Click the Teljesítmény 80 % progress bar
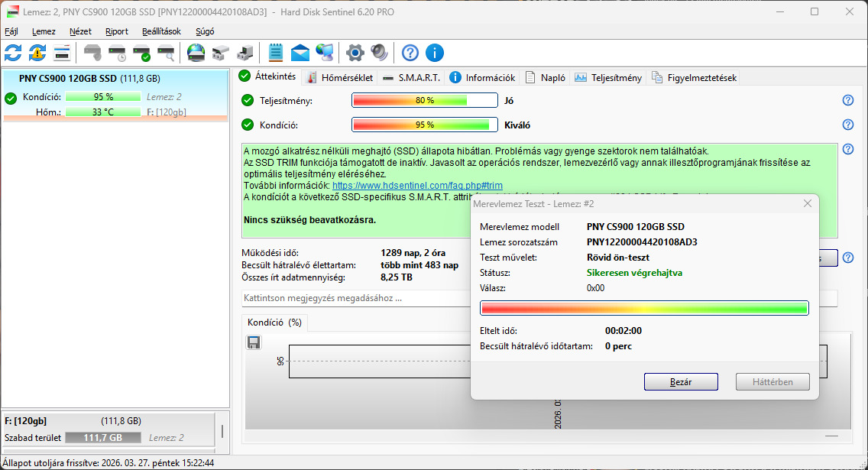This screenshot has width=868, height=470. [425, 100]
